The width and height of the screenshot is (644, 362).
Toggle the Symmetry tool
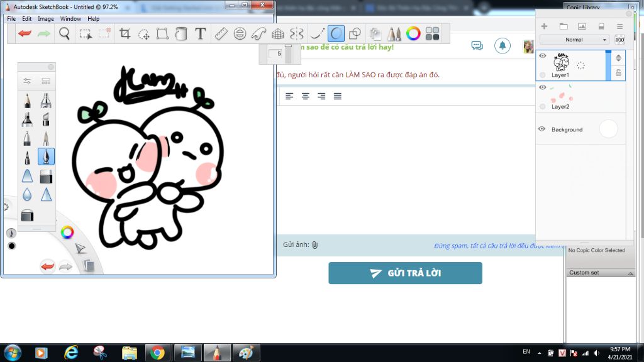point(297,34)
